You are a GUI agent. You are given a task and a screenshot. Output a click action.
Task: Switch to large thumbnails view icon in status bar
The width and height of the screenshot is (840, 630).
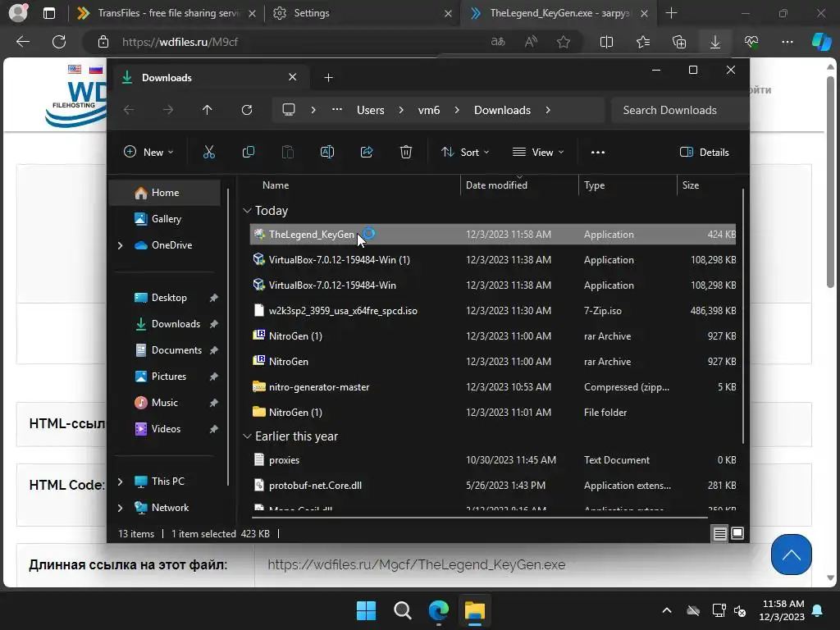click(737, 533)
